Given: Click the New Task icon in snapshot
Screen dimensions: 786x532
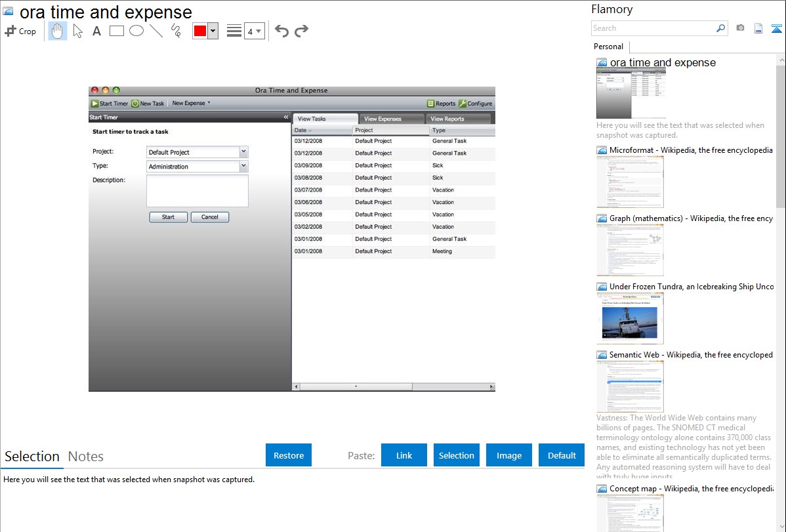Looking at the screenshot, I should point(135,103).
